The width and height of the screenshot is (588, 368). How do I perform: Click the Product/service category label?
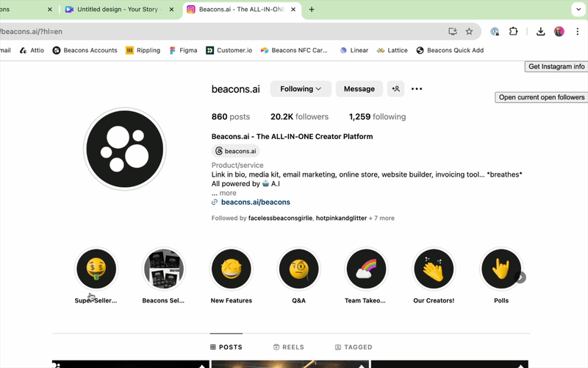pos(237,165)
